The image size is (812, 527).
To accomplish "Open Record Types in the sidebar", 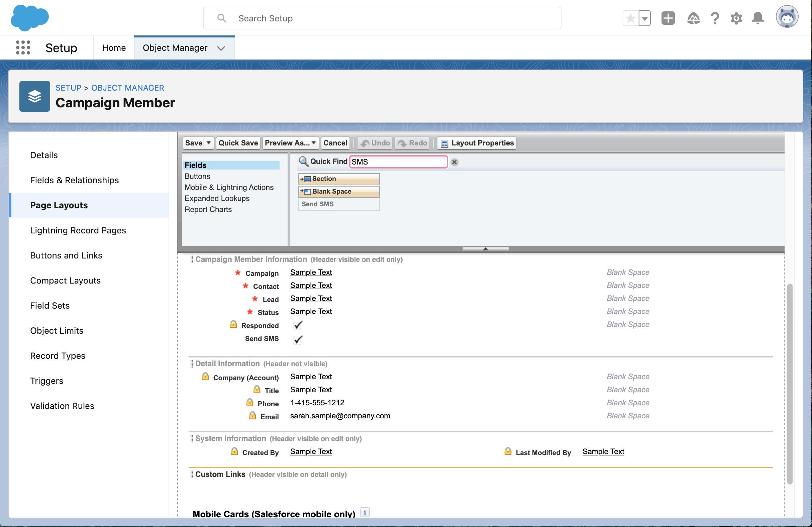I will pos(58,356).
